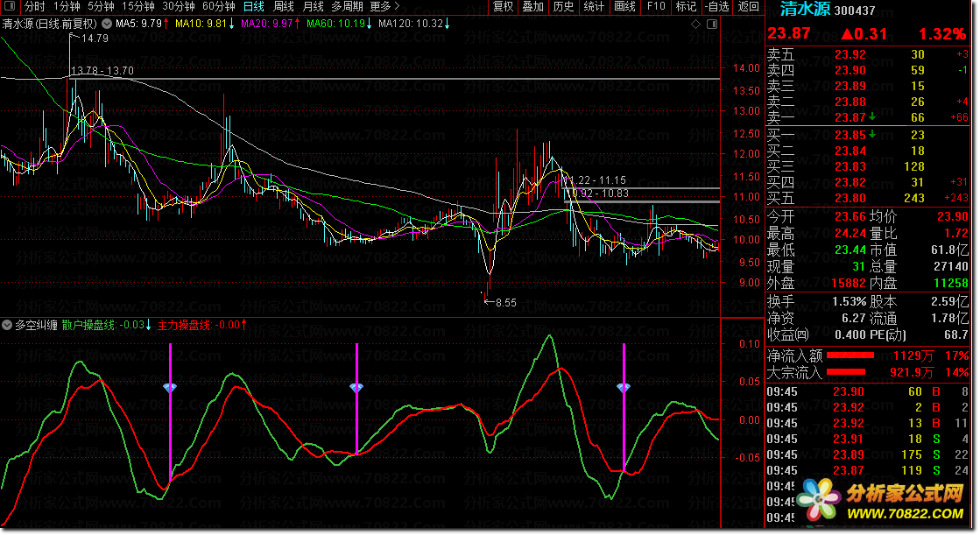Image resolution: width=980 pixels, height=535 pixels.
Task: Click the 卖二 23.88 order row
Action: point(868,102)
